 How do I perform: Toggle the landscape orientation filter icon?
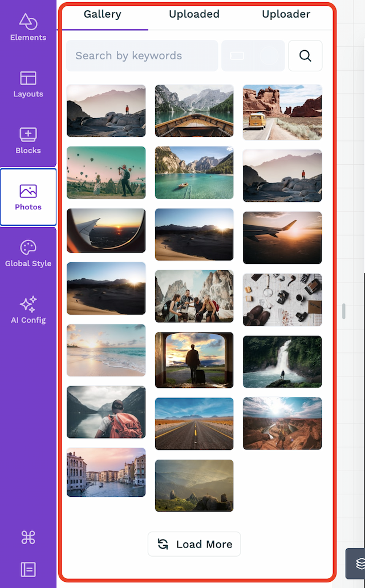[237, 55]
